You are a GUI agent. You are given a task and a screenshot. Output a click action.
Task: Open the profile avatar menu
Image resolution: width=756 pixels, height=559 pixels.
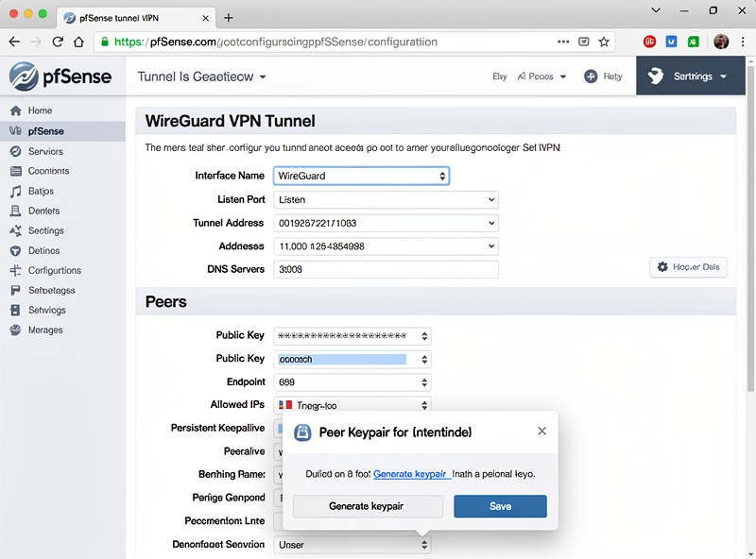(721, 42)
